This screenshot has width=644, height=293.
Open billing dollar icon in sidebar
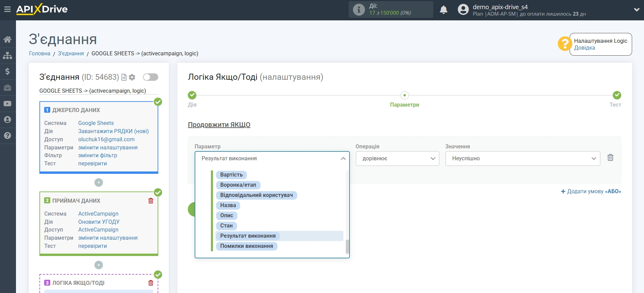[7, 71]
